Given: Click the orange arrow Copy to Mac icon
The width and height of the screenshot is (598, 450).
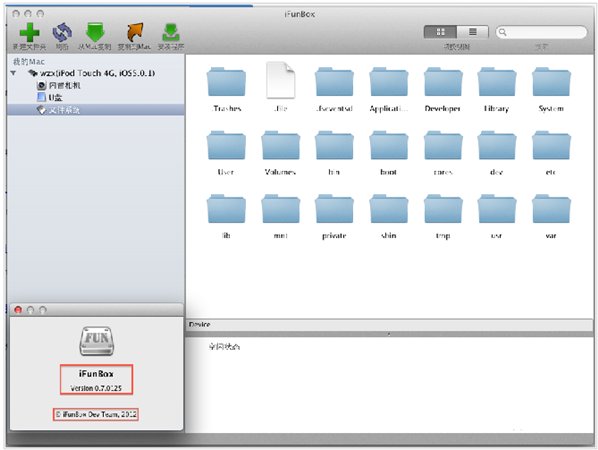Looking at the screenshot, I should click(135, 33).
